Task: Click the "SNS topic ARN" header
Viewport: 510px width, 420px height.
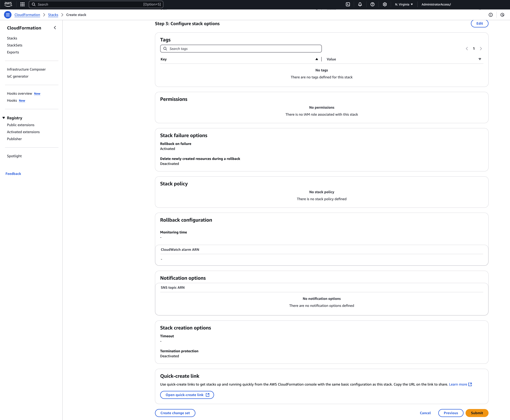Action: pyautogui.click(x=172, y=288)
